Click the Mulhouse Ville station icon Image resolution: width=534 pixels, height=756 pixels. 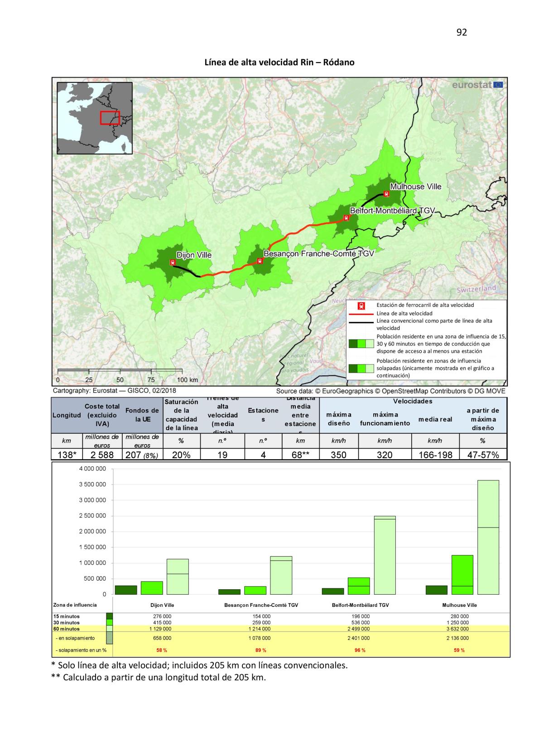pyautogui.click(x=386, y=194)
